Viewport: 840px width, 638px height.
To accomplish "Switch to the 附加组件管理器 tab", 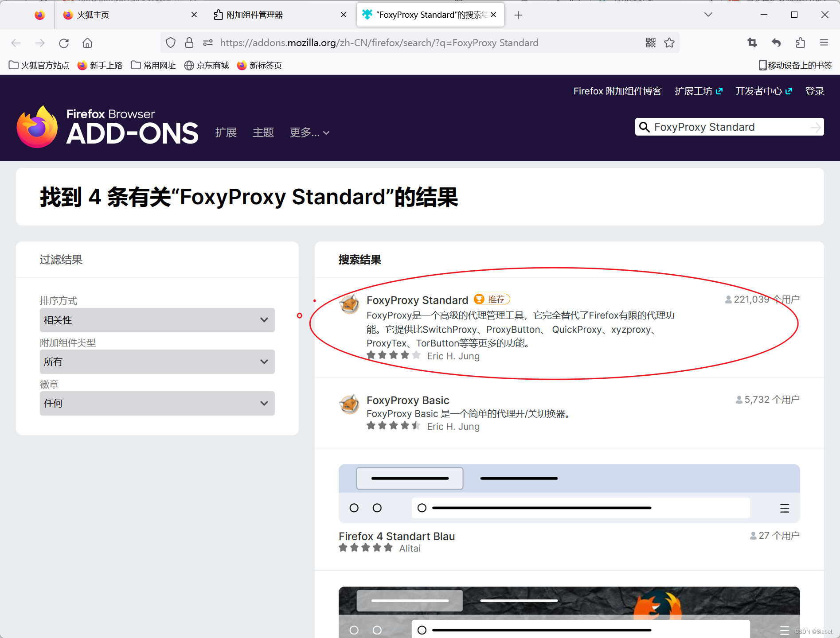I will coord(280,15).
